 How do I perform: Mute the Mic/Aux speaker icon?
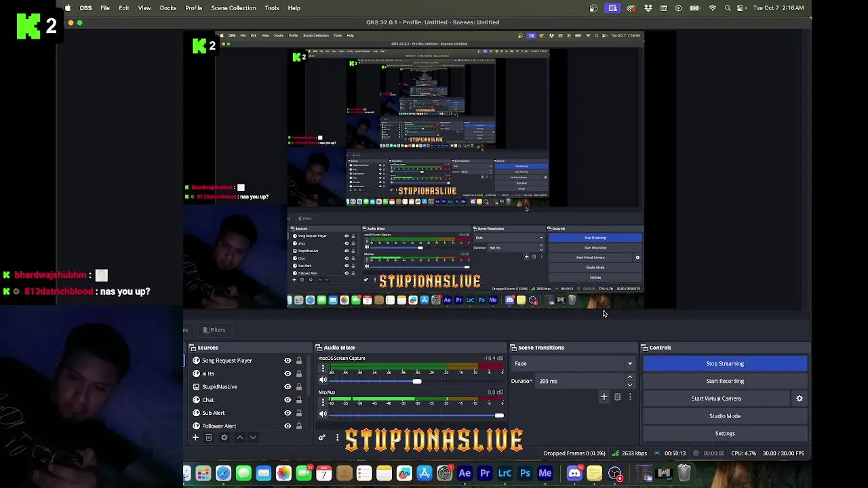[x=323, y=414]
